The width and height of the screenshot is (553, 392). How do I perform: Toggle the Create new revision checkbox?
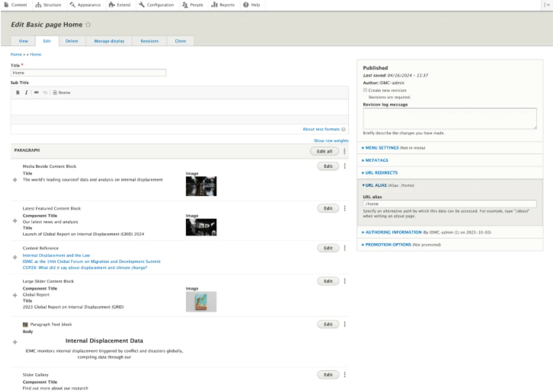[365, 90]
